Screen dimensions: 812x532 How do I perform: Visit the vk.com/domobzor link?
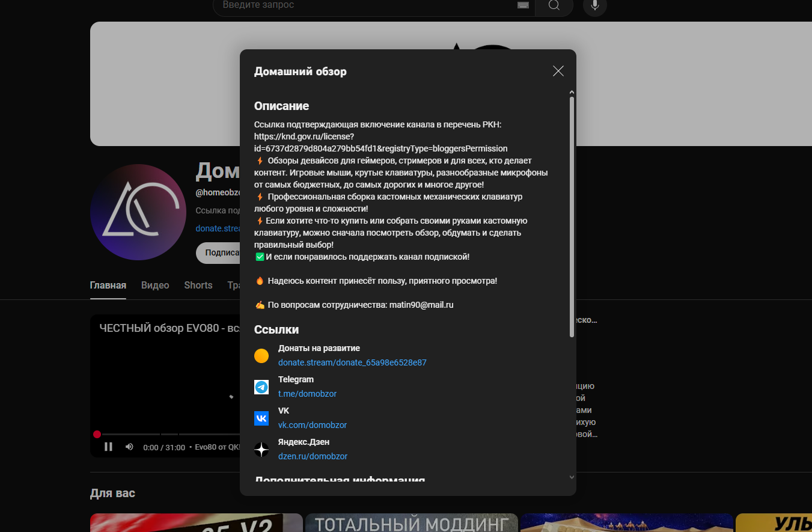click(x=313, y=425)
